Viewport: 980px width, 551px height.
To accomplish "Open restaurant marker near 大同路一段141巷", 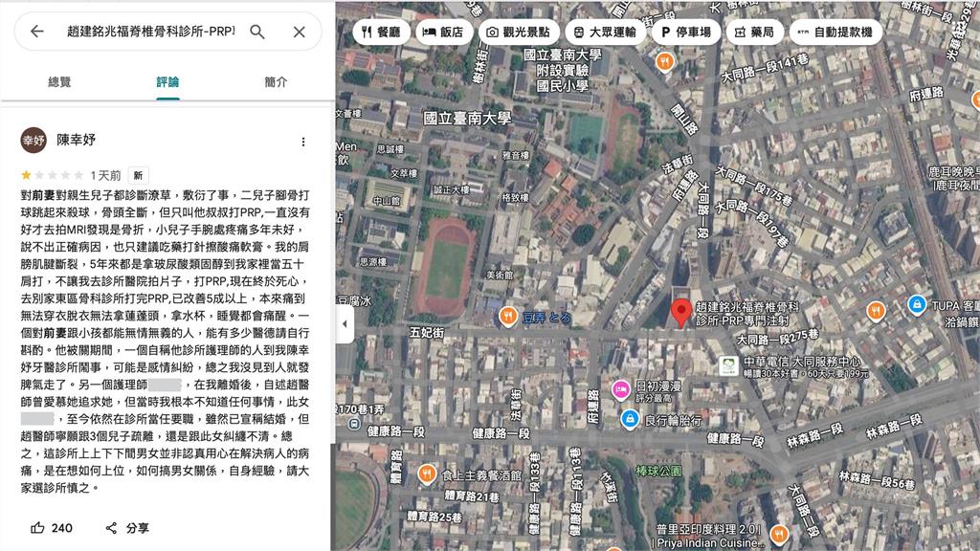I will click(x=664, y=61).
